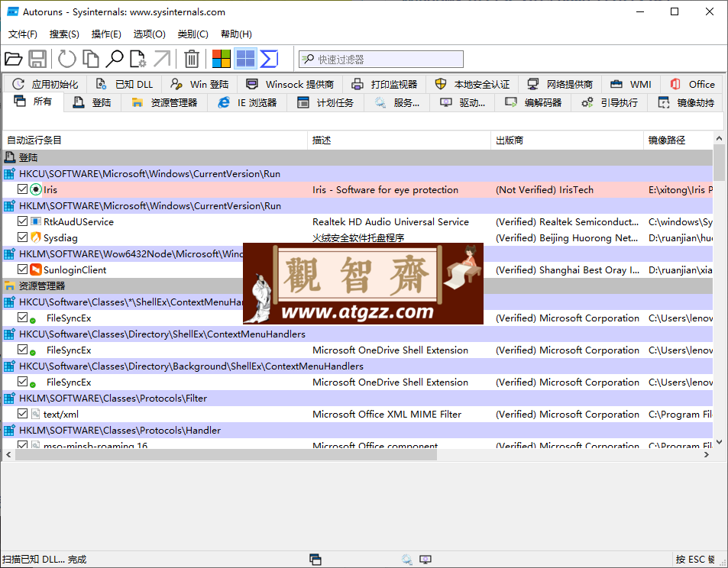Open the 类别(C) menu
The image size is (728, 568).
tap(193, 34)
